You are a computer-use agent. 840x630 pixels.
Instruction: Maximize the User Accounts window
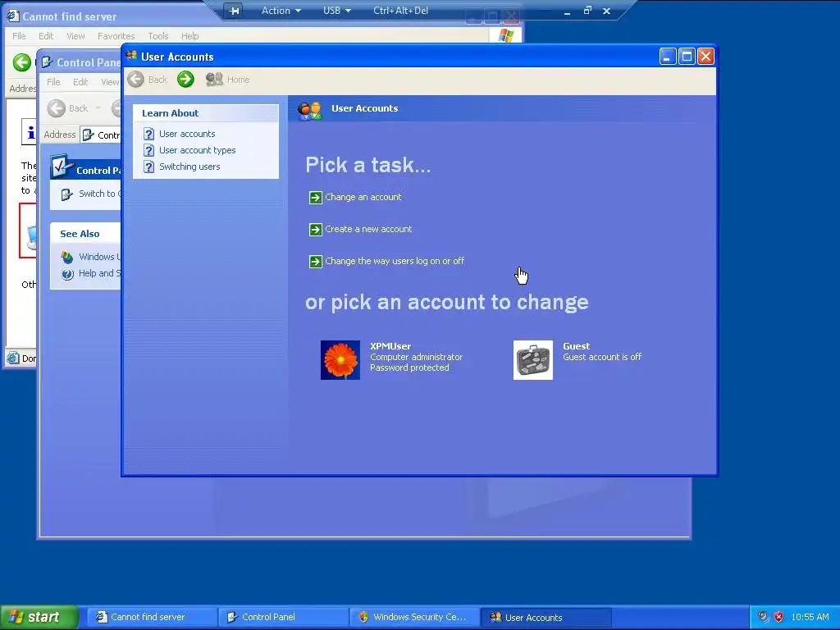[x=687, y=57]
